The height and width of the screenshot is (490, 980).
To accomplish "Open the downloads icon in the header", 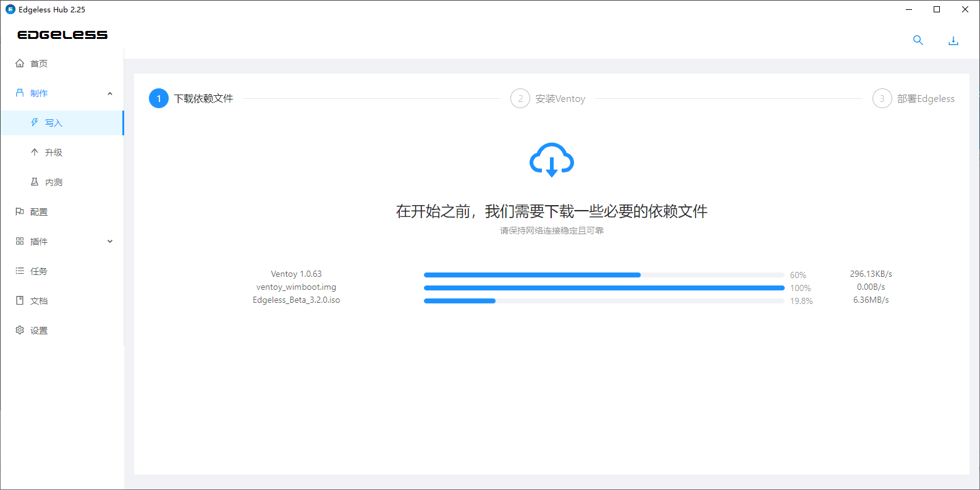I will (953, 41).
